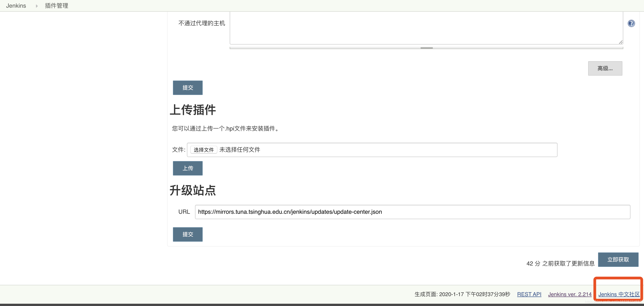Image resolution: width=644 pixels, height=306 pixels.
Task: Open the Jenkins ver. 2.214 link
Action: pyautogui.click(x=570, y=294)
